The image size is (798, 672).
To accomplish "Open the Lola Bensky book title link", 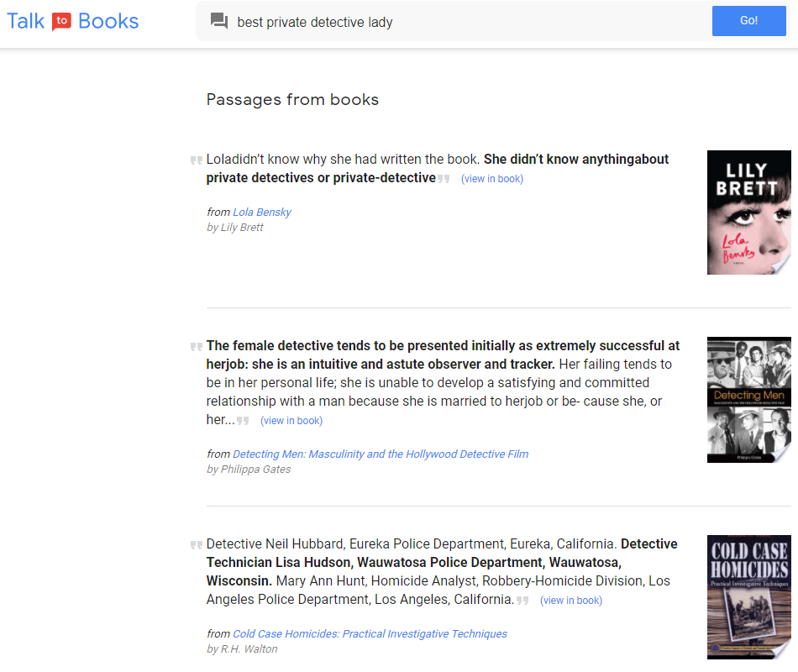I will 261,212.
